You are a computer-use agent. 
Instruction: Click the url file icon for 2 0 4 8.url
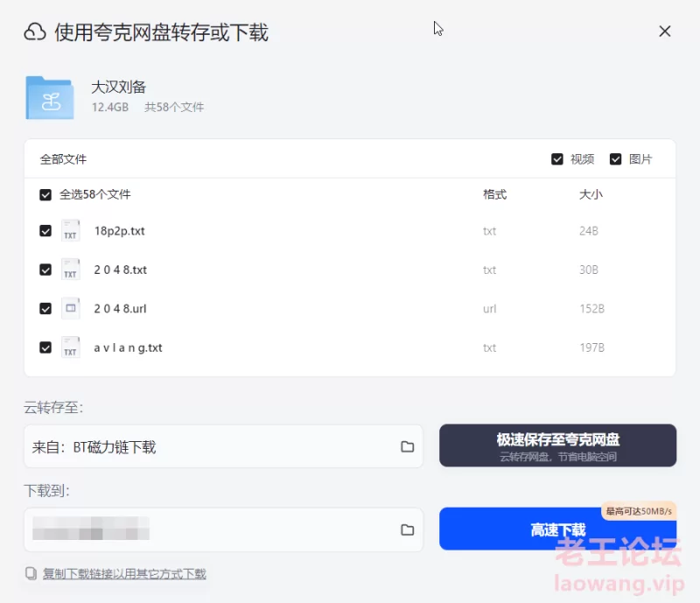(x=71, y=309)
